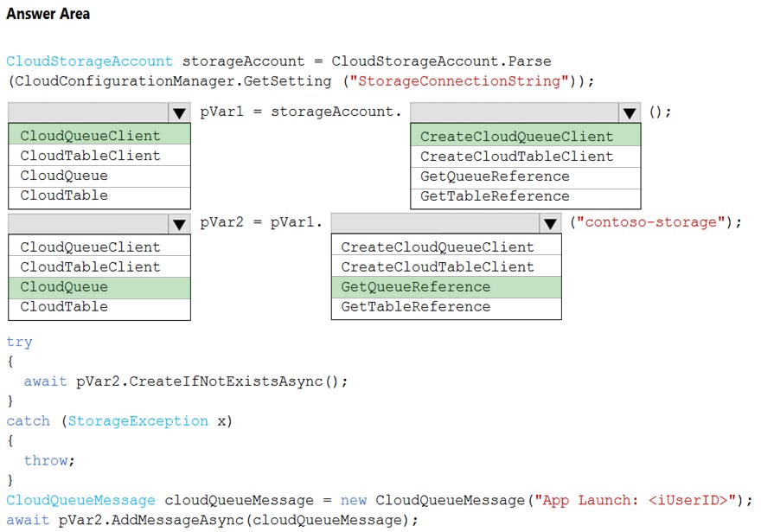Select CloudTableClient in the pVar1 type list

point(99,156)
